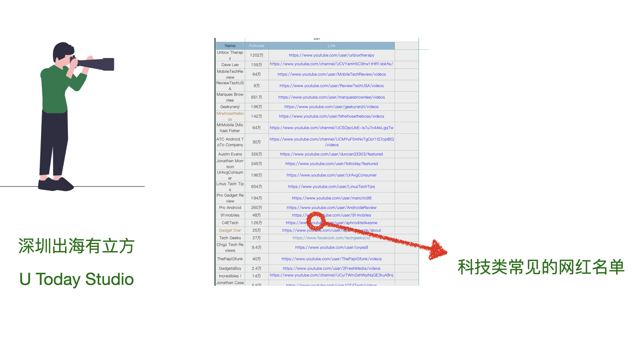This screenshot has height=362, width=644.
Task: Open the cvyas8 YouTube link
Action: click(x=331, y=247)
